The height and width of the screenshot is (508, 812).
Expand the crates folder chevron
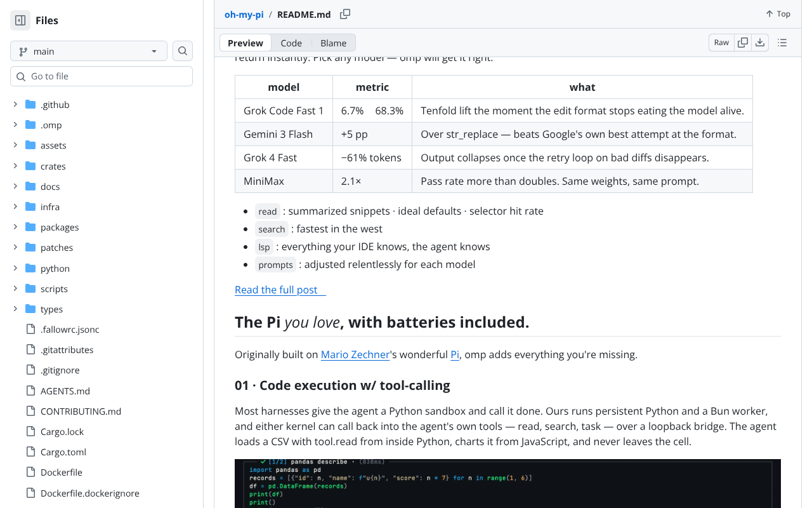[x=15, y=166]
